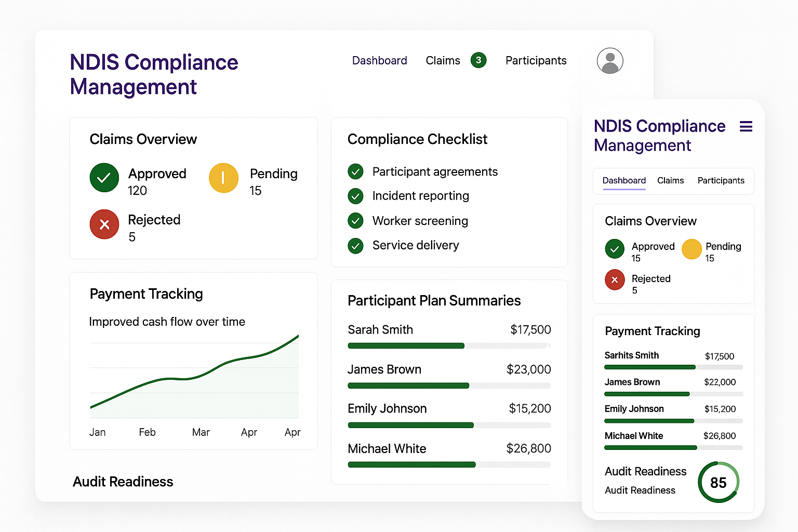The height and width of the screenshot is (532, 798).
Task: Toggle the Incident reporting checklist checkmark
Action: pos(355,196)
